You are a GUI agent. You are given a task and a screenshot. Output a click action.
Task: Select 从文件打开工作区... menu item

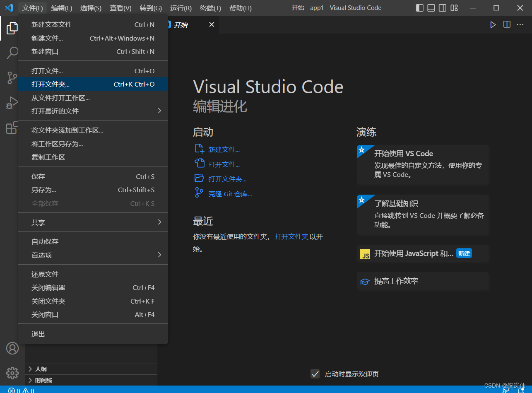click(93, 98)
